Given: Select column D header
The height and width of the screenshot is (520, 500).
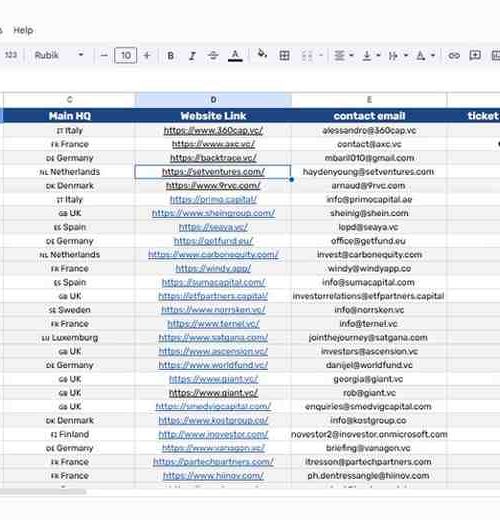Looking at the screenshot, I should pyautogui.click(x=213, y=100).
